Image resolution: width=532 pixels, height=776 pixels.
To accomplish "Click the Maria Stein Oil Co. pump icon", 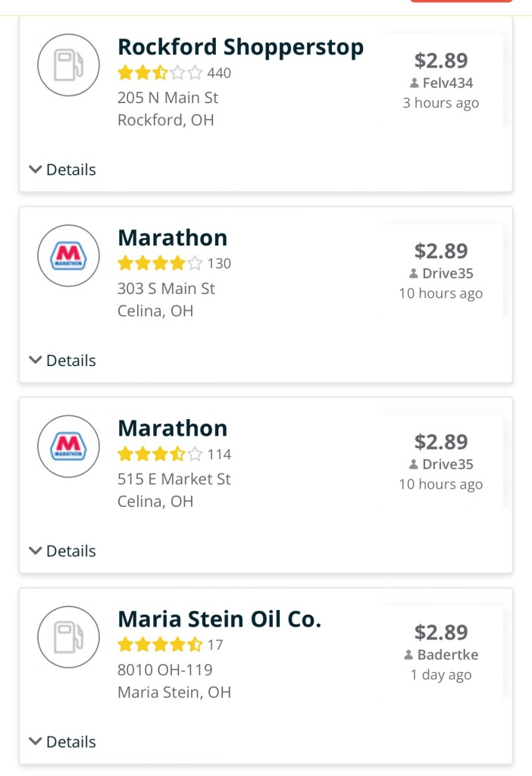I will 69,637.
